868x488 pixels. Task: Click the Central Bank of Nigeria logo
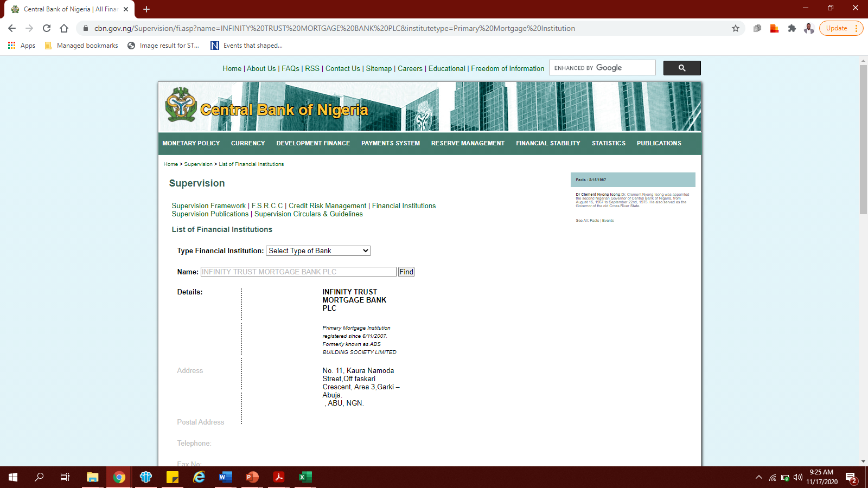click(181, 105)
